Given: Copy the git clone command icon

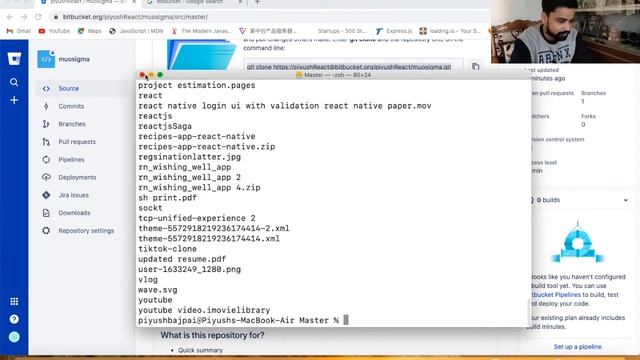Looking at the screenshot, I should tap(476, 66).
